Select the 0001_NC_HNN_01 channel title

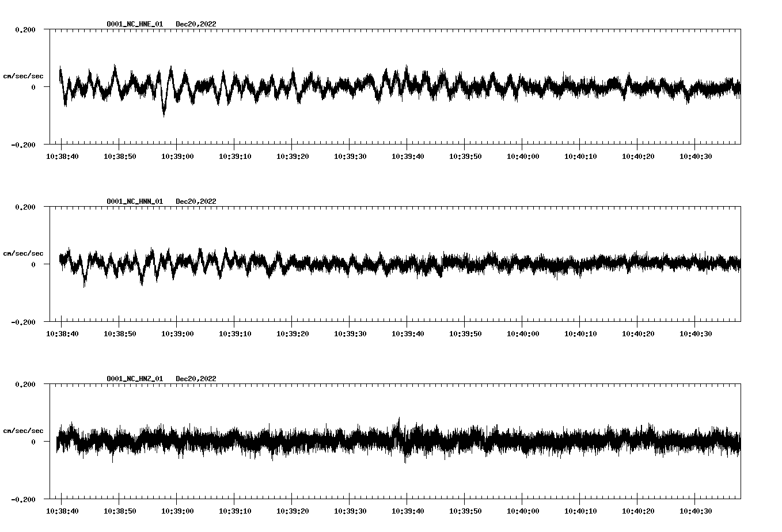pyautogui.click(x=135, y=202)
